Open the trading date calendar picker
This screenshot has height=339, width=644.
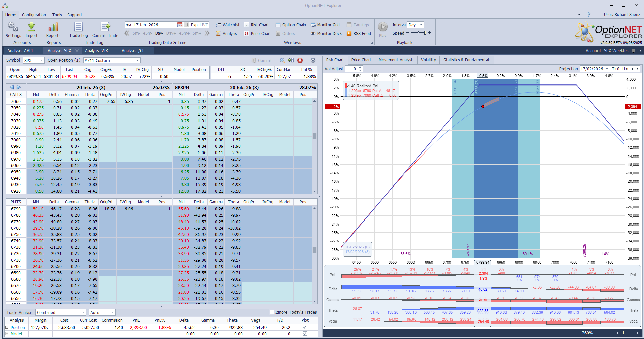(x=180, y=25)
